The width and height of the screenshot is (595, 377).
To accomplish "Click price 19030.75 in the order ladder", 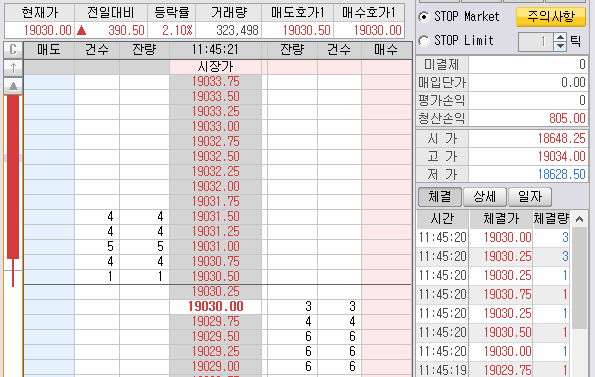I will tap(215, 261).
